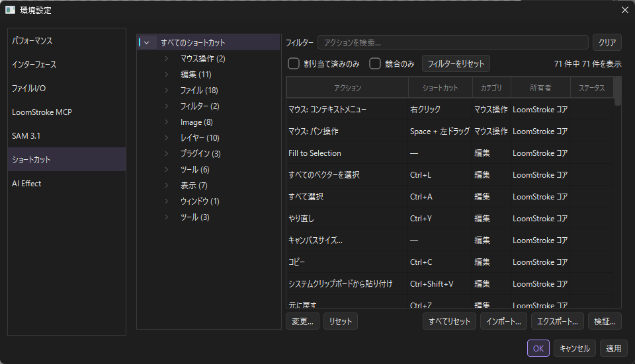
Task: Click the すべてリセット button
Action: [x=450, y=322]
